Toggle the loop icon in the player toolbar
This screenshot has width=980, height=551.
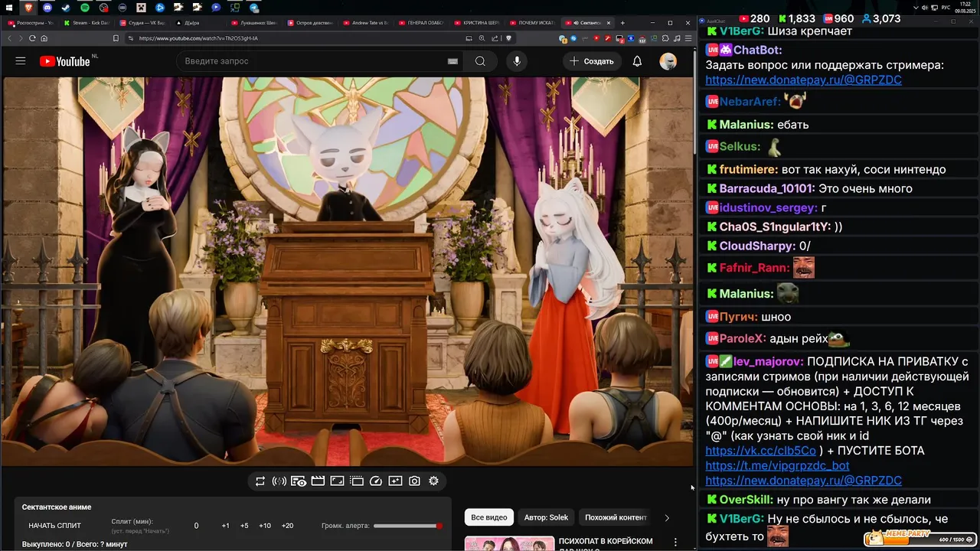(260, 481)
